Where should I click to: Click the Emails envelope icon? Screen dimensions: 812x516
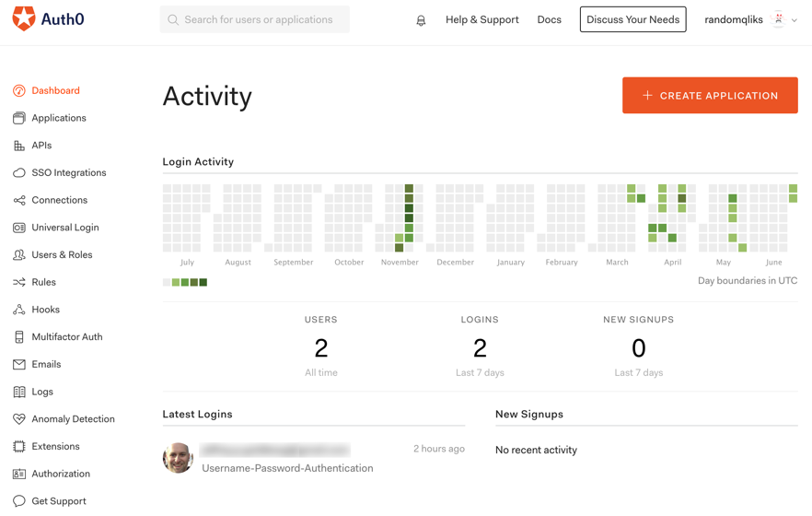[x=19, y=364]
